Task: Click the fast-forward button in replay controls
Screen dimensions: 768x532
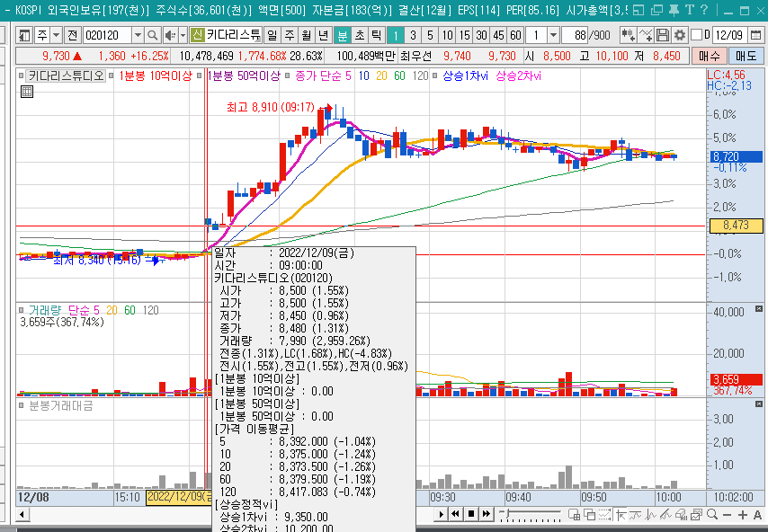Action: point(487,514)
